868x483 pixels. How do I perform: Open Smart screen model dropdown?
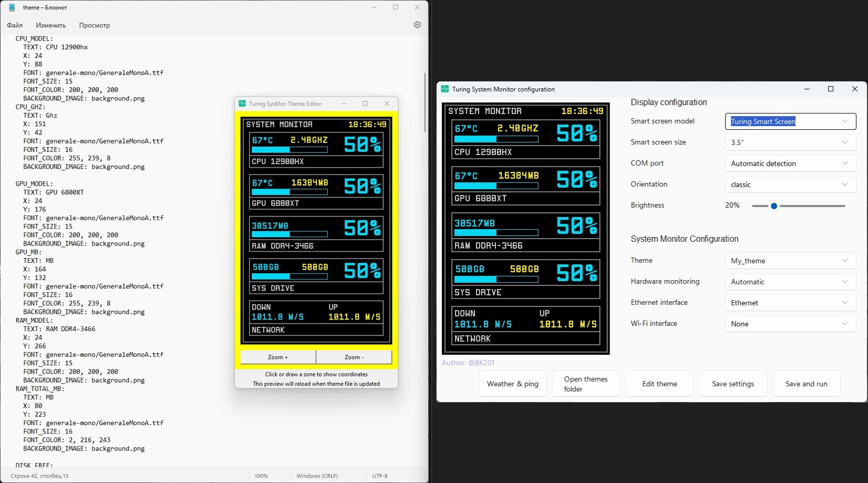pos(790,121)
